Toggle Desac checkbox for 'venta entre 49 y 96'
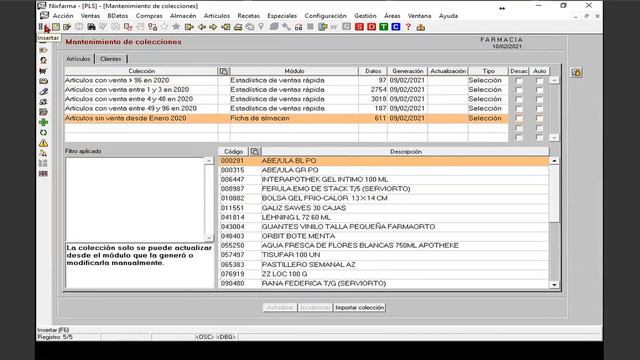640x360 pixels. 519,109
